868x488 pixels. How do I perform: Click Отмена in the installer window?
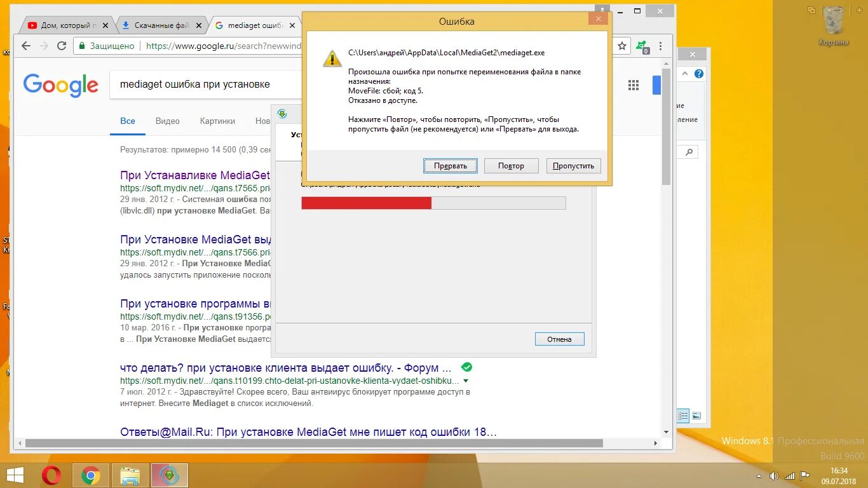point(559,339)
